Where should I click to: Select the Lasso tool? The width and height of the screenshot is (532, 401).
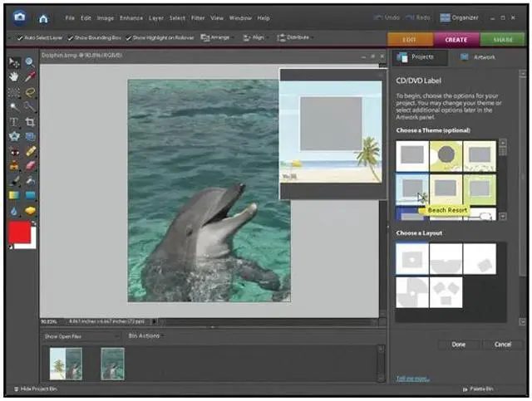point(30,92)
